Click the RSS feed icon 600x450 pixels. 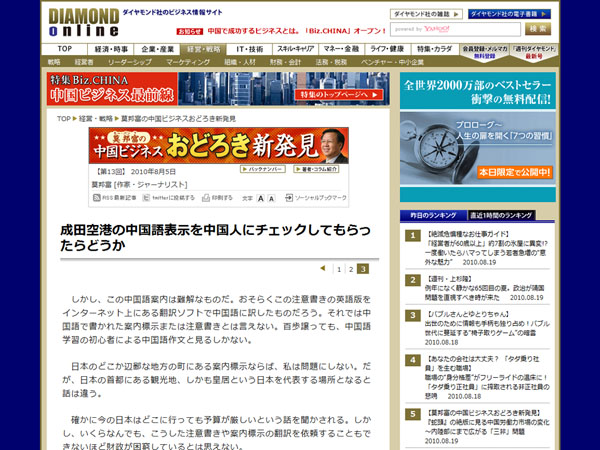pyautogui.click(x=93, y=198)
